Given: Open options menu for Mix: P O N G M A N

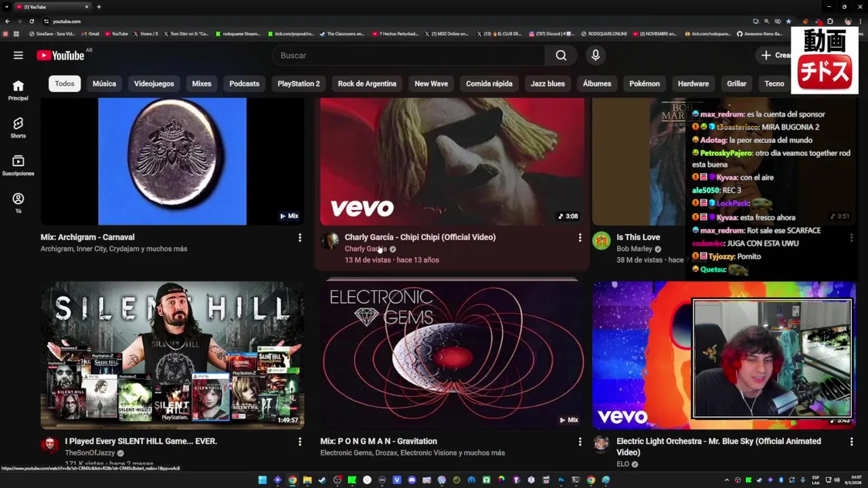Looking at the screenshot, I should coord(580,441).
